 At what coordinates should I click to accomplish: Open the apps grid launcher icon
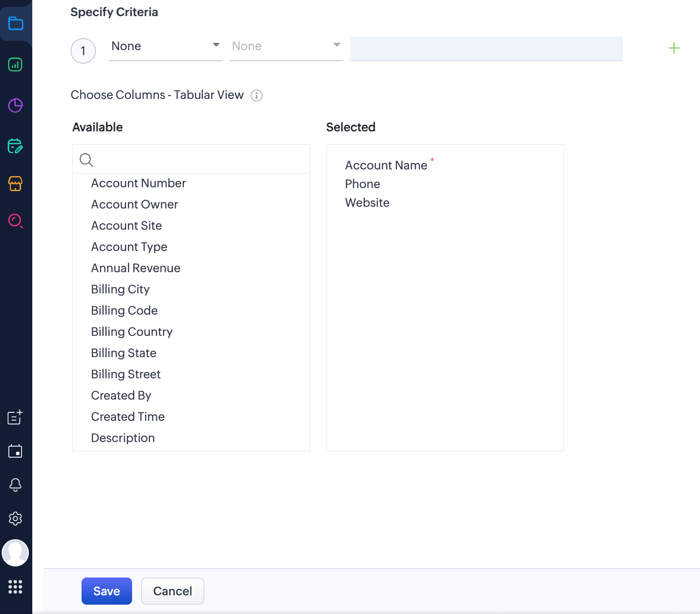pos(16,587)
